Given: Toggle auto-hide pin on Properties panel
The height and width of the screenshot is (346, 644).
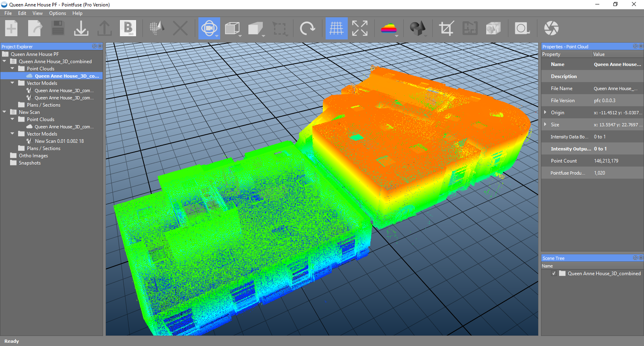Looking at the screenshot, I should 636,46.
